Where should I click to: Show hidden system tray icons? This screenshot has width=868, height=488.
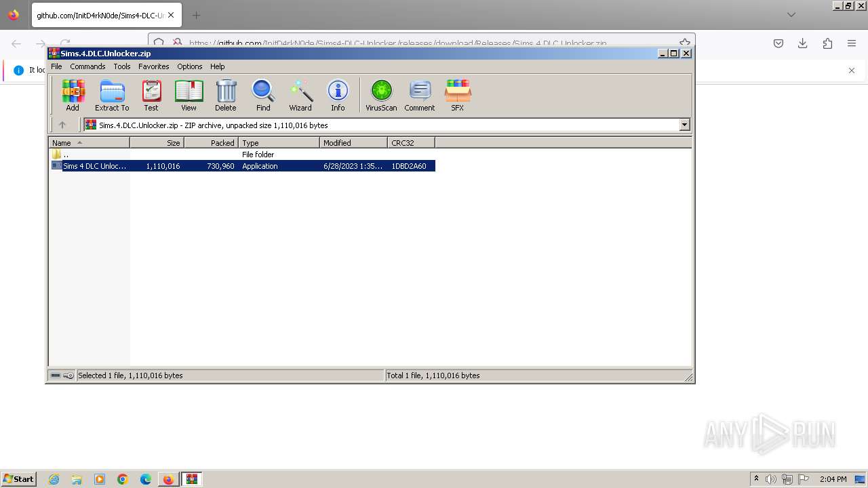pyautogui.click(x=756, y=479)
